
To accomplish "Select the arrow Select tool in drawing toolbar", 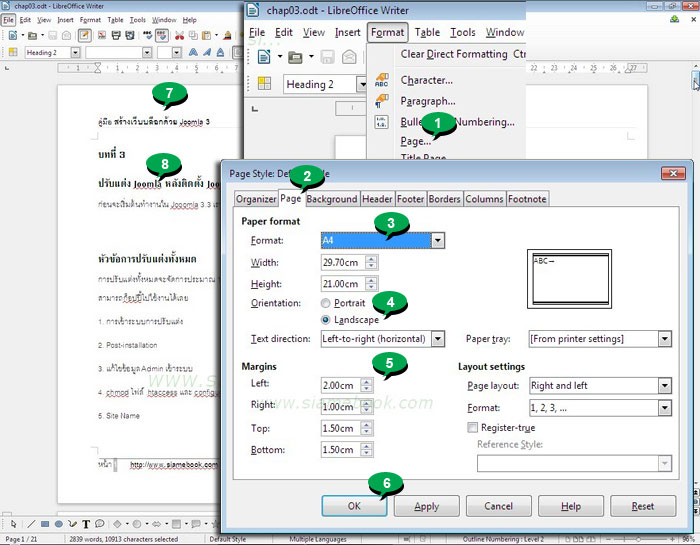I will click(x=13, y=524).
